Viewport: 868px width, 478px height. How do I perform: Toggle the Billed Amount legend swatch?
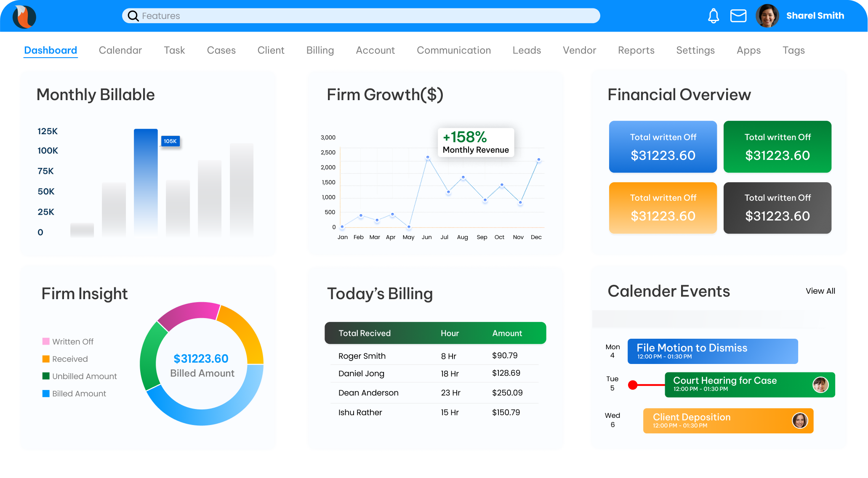[x=46, y=393]
